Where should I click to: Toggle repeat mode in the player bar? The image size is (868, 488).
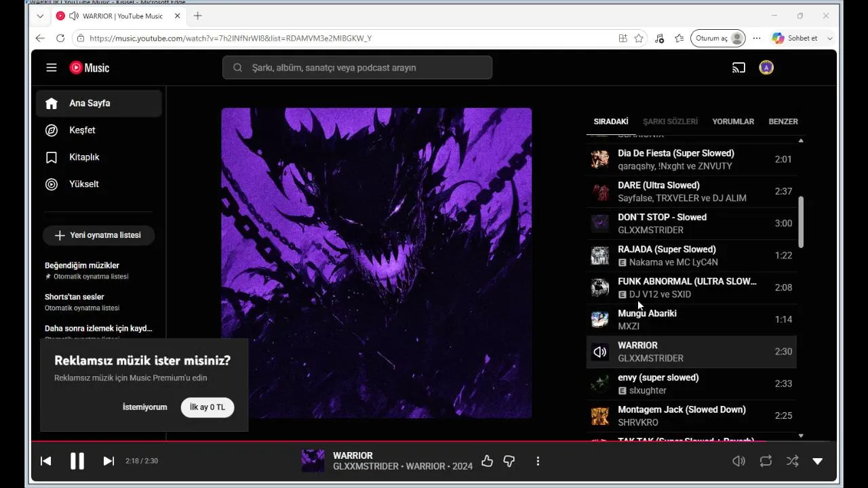coord(766,461)
